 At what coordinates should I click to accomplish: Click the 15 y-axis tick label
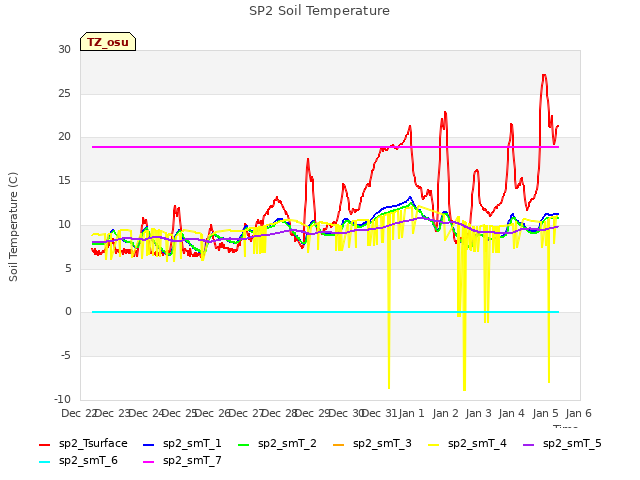64,180
